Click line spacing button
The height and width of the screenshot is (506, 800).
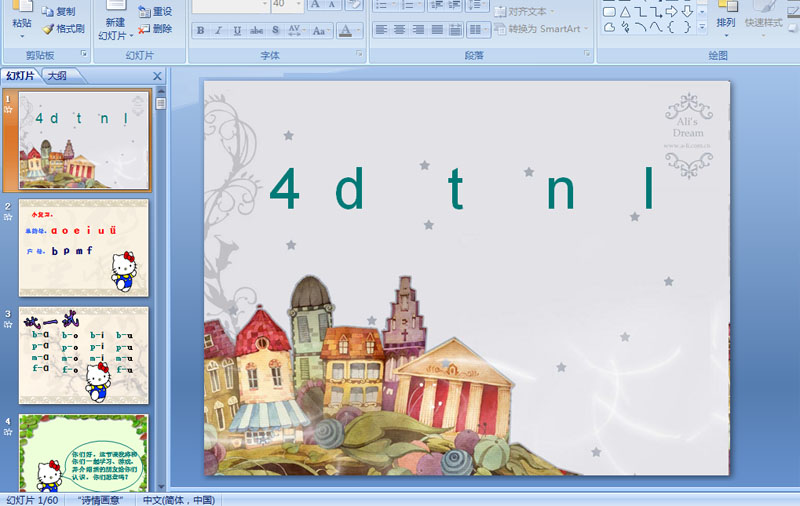click(478, 4)
